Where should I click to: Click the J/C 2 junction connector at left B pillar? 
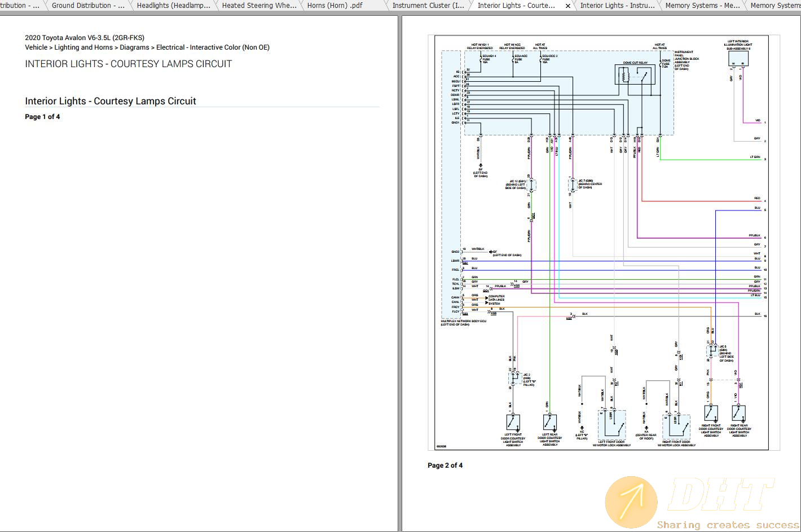(514, 378)
